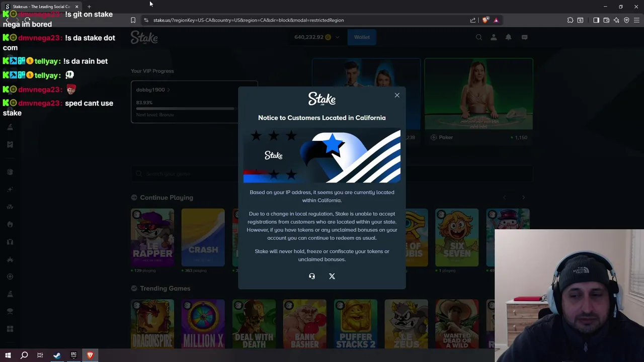The height and width of the screenshot is (362, 644).
Task: Click the Stake patriotic banner image
Action: pos(322,156)
